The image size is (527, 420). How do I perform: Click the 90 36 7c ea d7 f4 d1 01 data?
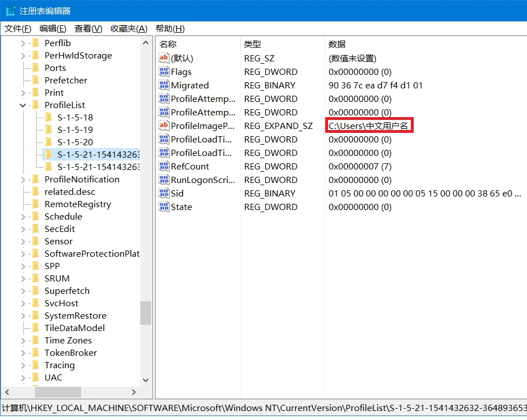pos(375,85)
